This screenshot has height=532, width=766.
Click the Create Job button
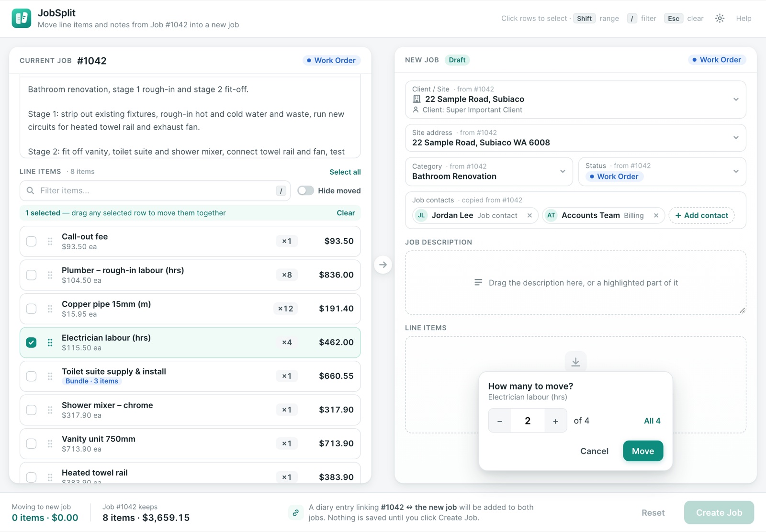(719, 513)
